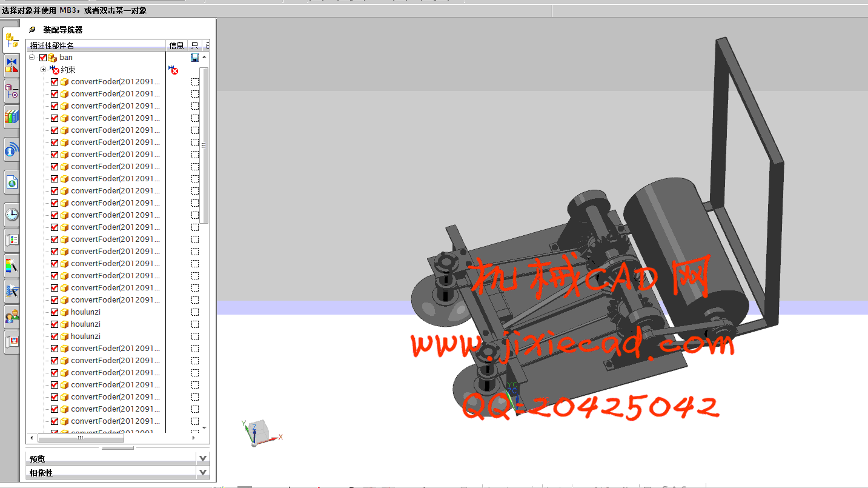Uncheck the first houlunzi component checkbox
Viewport: 868px width, 488px height.
click(55, 312)
